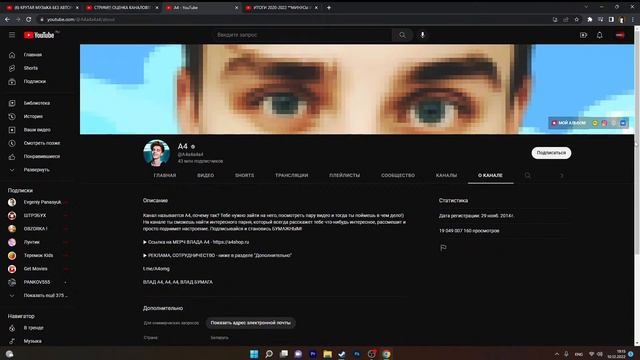640x360 pixels.
Task: Open В тренде in the navigator
Action: point(38,328)
